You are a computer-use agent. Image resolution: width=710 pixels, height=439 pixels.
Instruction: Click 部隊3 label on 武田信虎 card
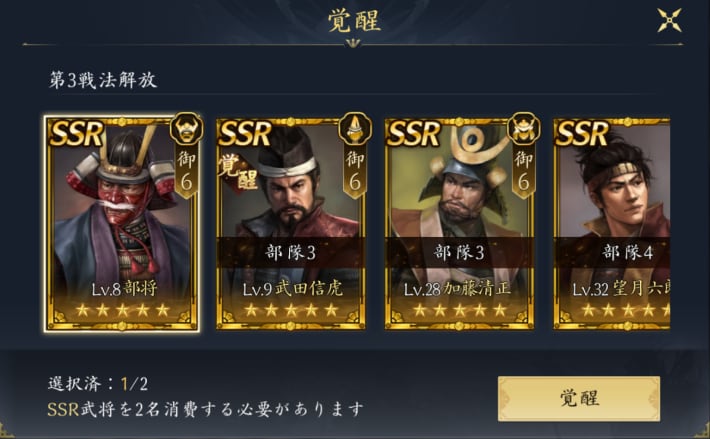pos(290,253)
